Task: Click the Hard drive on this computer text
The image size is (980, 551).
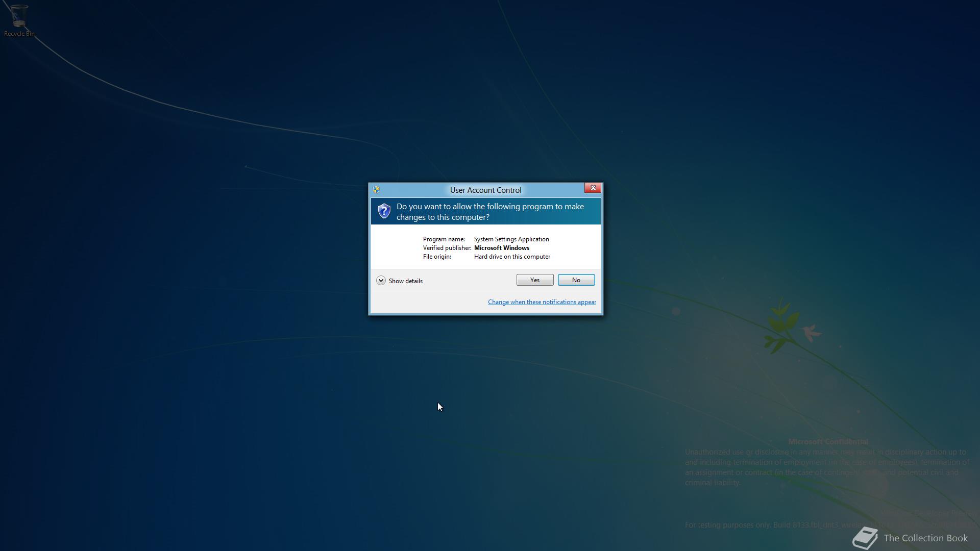Action: (512, 257)
